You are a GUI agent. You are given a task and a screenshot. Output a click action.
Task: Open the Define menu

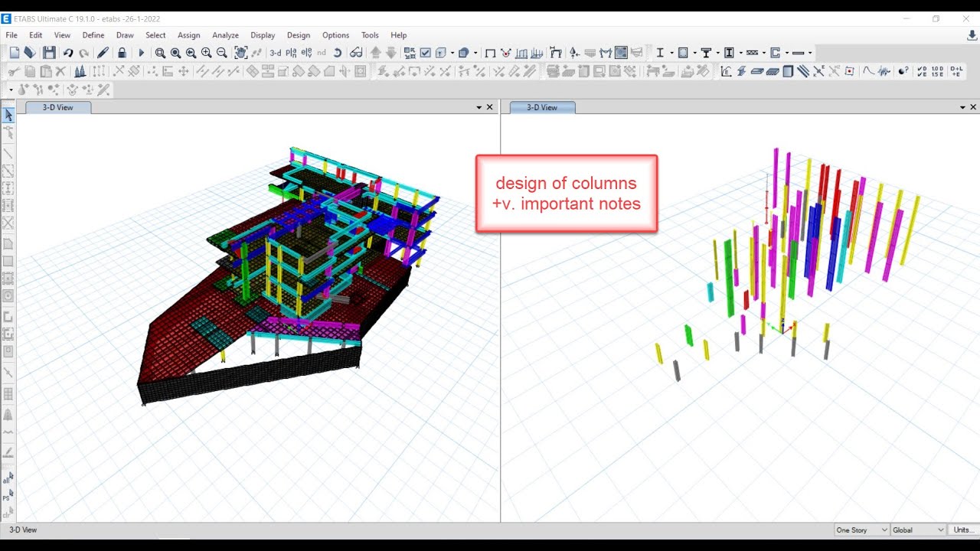point(93,35)
